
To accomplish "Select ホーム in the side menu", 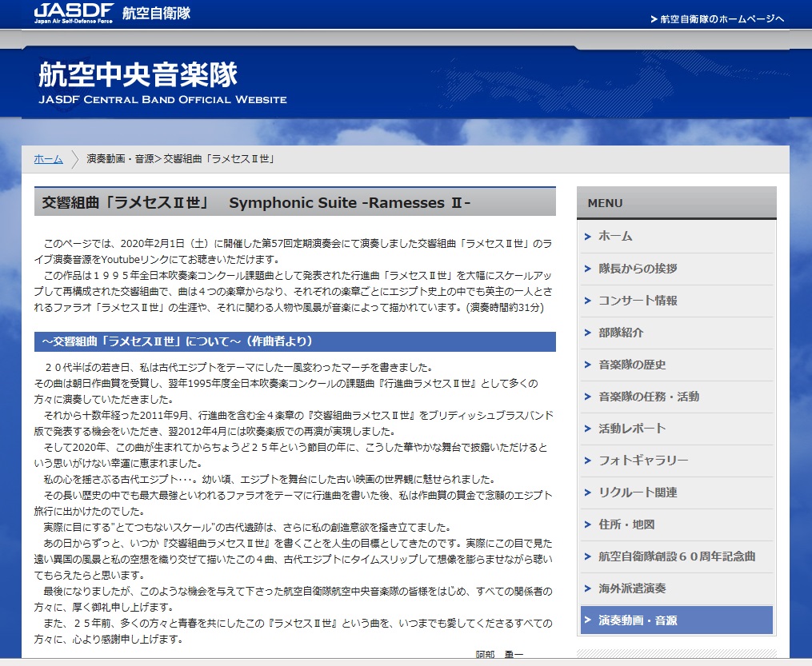I will 615,236.
